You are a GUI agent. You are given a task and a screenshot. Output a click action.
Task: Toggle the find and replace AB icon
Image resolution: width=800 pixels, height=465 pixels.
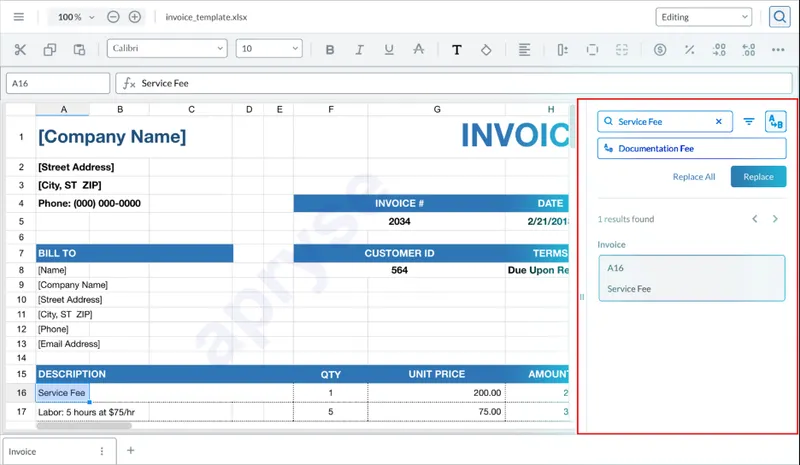pyautogui.click(x=776, y=121)
